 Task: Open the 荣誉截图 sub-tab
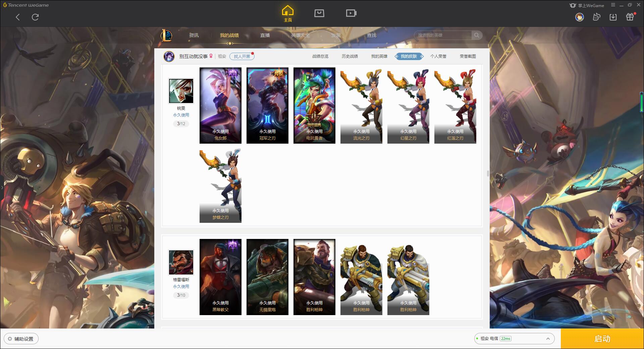pyautogui.click(x=468, y=56)
